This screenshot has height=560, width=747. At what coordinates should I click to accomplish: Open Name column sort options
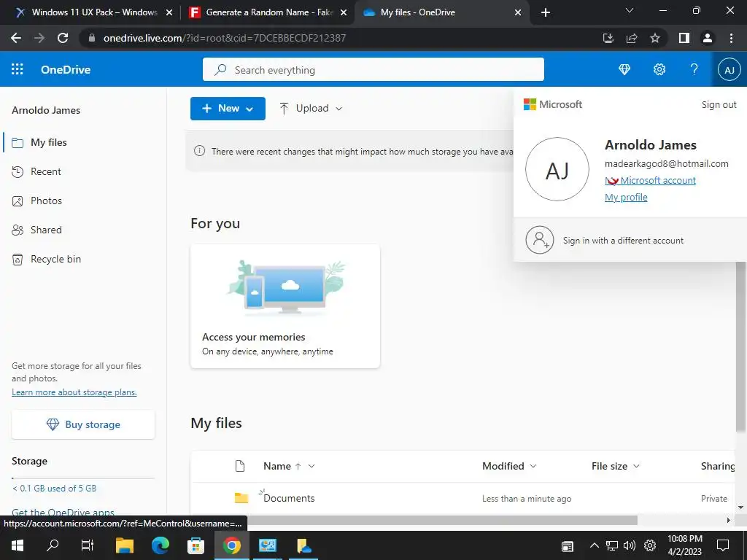click(x=311, y=466)
